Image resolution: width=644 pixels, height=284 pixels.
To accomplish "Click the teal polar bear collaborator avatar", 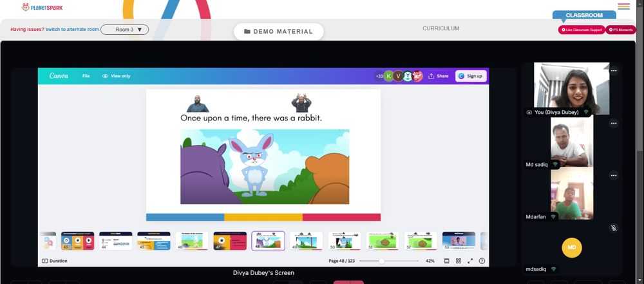I will pos(408,76).
